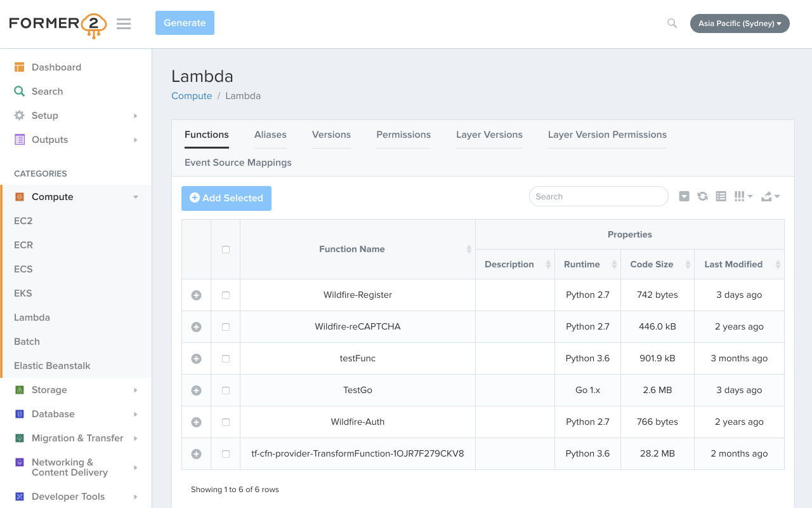Open the export data dropdown

(770, 197)
